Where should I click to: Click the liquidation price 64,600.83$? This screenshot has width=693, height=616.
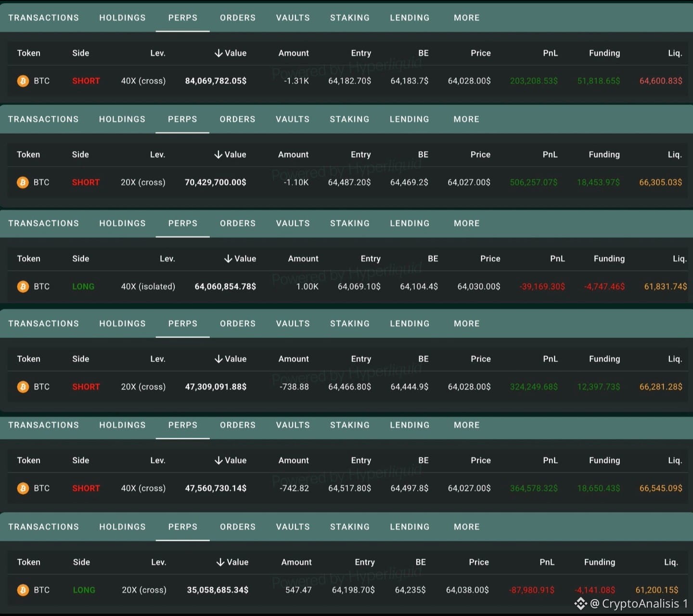coord(661,81)
